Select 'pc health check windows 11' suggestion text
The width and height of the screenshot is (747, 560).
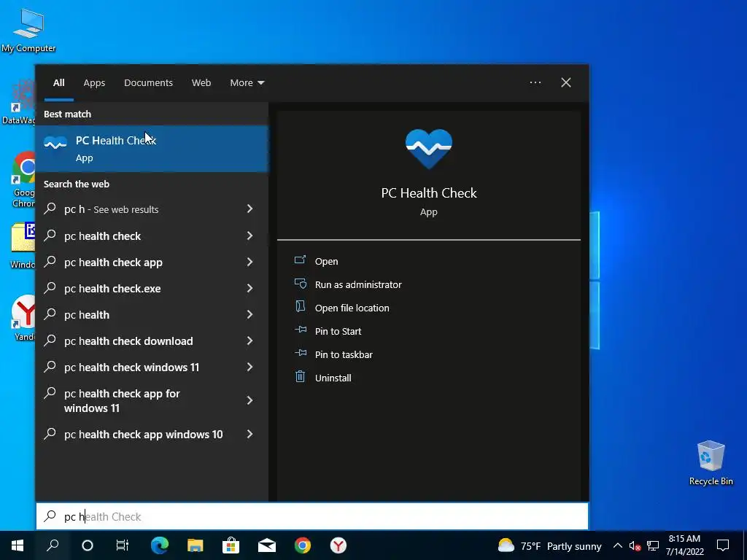[x=131, y=367]
